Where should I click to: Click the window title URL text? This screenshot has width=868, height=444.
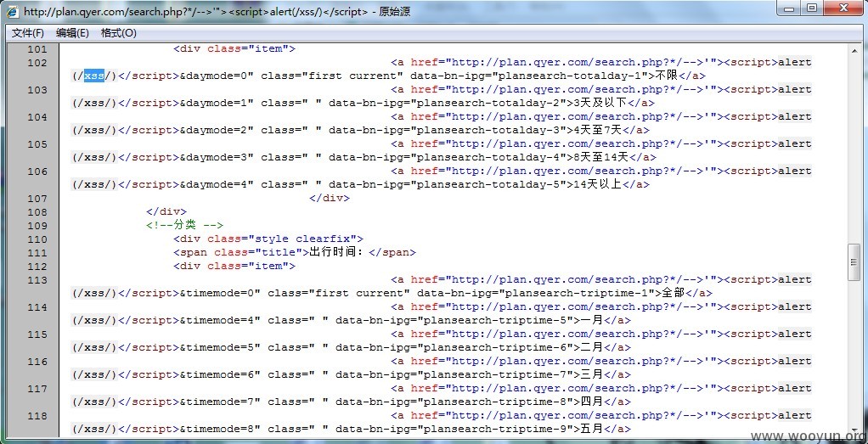pos(195,12)
